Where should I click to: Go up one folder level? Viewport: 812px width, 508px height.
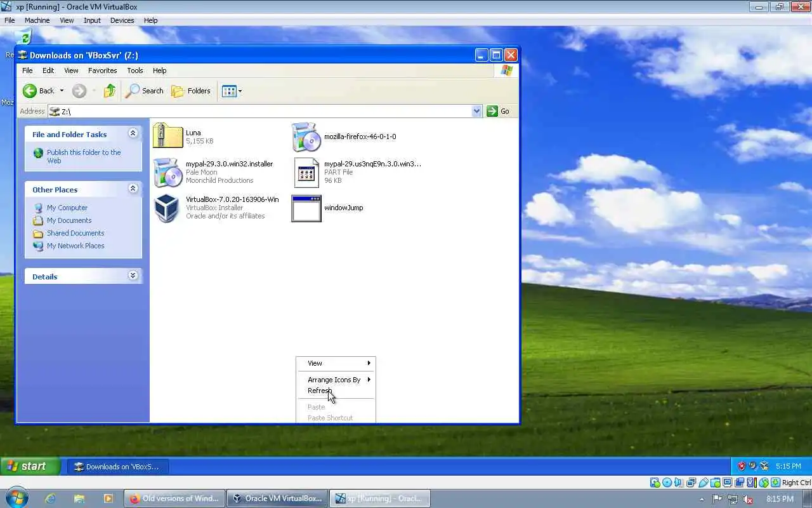coord(110,91)
